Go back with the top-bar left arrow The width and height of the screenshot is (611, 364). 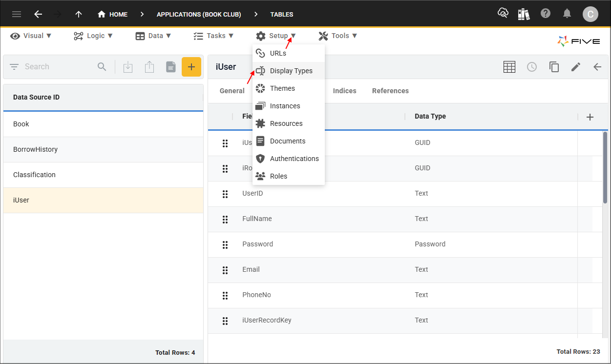click(38, 14)
